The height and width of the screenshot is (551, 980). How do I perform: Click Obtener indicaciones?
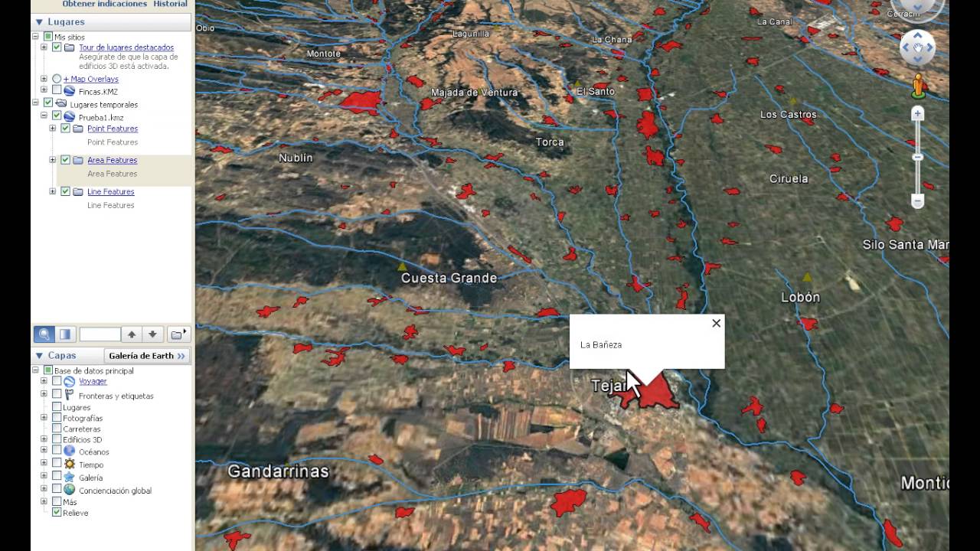point(106,4)
